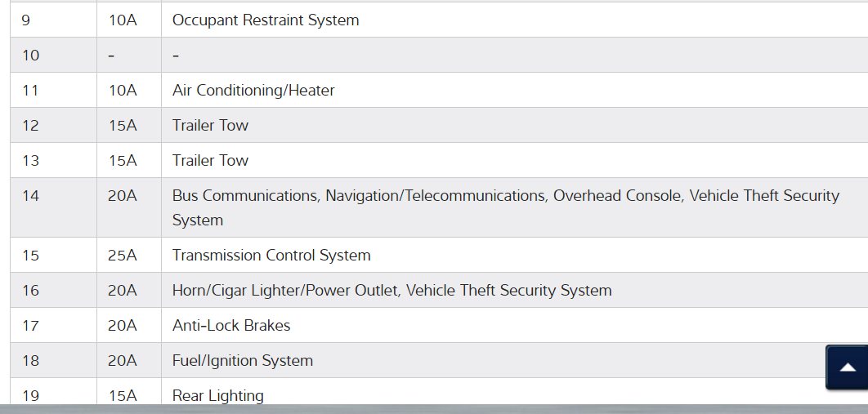This screenshot has width=868, height=414.
Task: Click Trailer Tow in the fuse 12 row
Action: click(210, 126)
